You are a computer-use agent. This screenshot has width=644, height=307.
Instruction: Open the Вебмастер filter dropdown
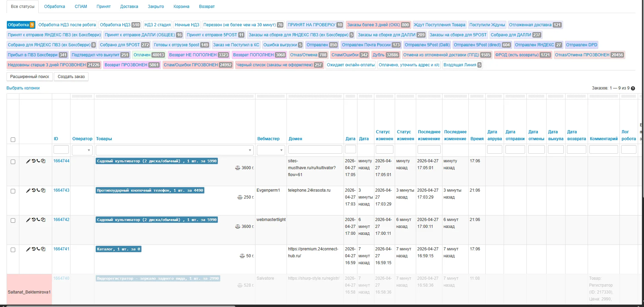coord(271,150)
